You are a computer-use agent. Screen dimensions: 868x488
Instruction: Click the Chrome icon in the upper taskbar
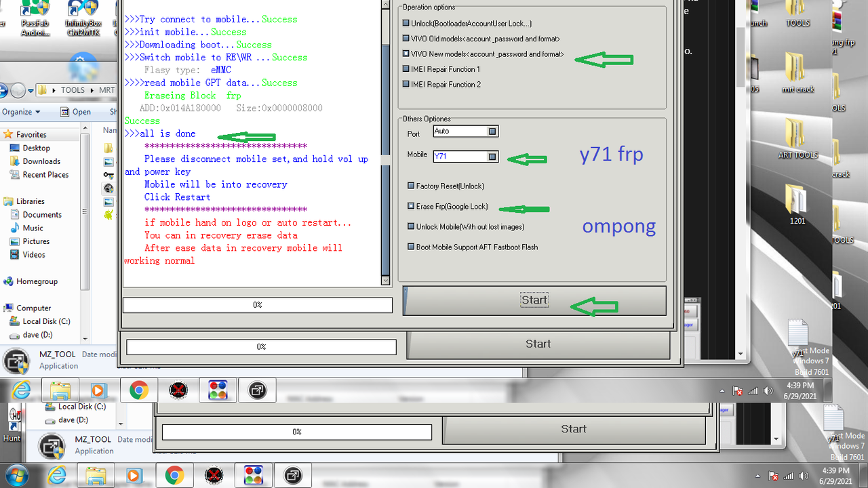(139, 390)
